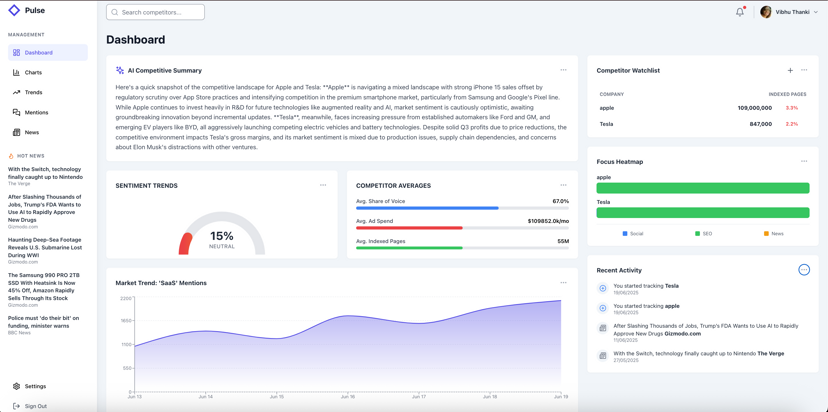Click the 2.2% change value
The width and height of the screenshot is (828, 412).
tap(792, 124)
